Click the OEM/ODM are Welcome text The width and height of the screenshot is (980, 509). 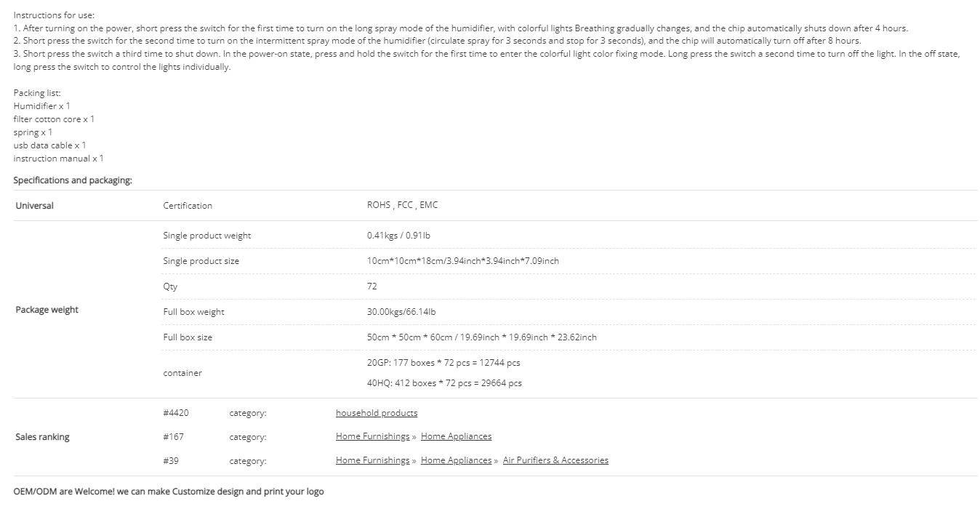point(169,492)
